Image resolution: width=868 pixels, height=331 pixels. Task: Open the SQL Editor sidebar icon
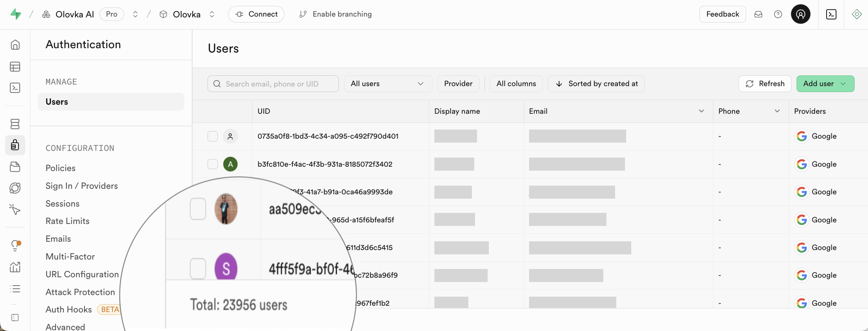[15, 88]
